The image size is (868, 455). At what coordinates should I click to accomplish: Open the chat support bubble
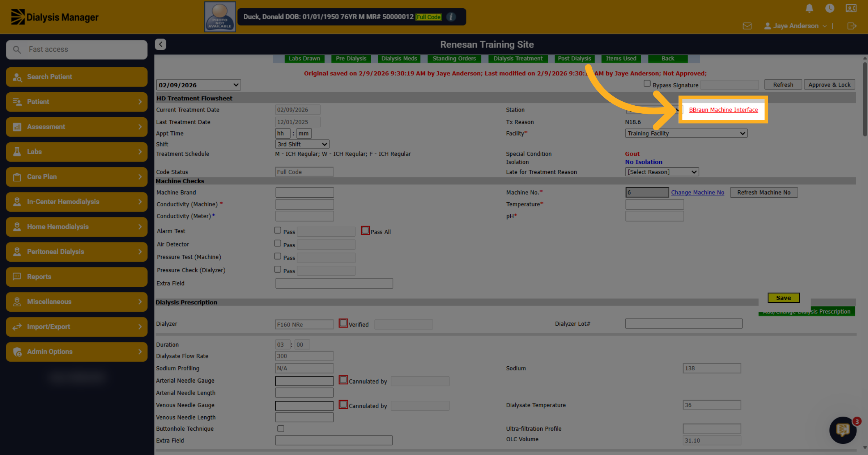tap(843, 430)
